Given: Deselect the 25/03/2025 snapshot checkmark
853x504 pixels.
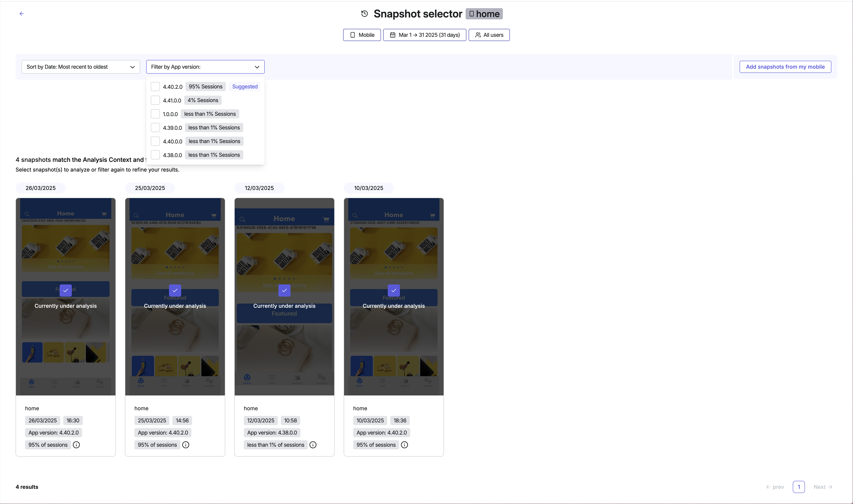Looking at the screenshot, I should point(175,290).
